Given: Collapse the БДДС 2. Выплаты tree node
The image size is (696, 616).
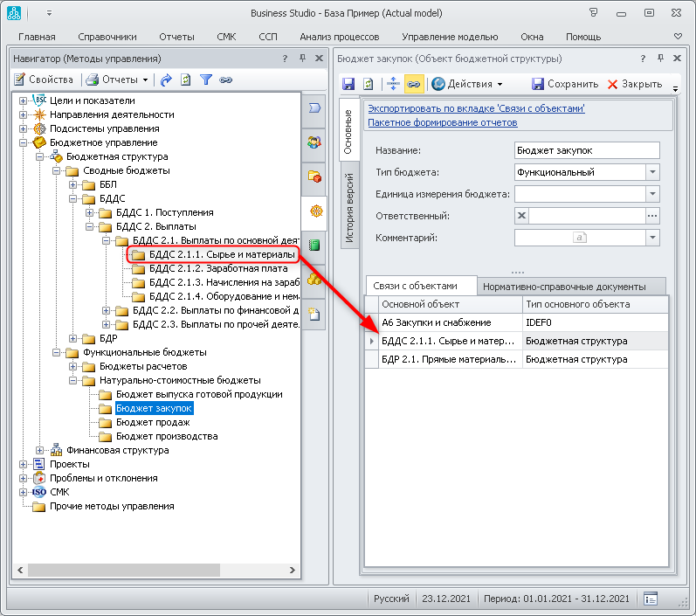Looking at the screenshot, I should click(88, 226).
